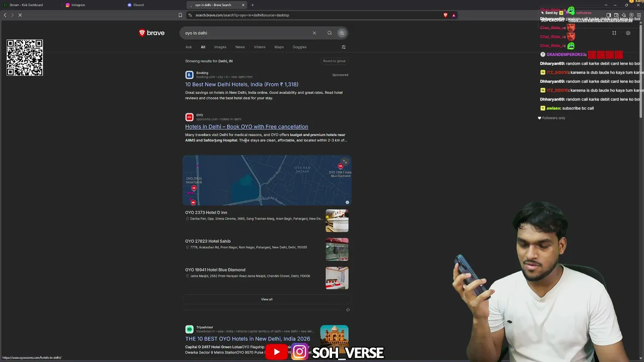Click the Tripadvisor result thumbnail
The image size is (644, 362).
[x=334, y=339]
